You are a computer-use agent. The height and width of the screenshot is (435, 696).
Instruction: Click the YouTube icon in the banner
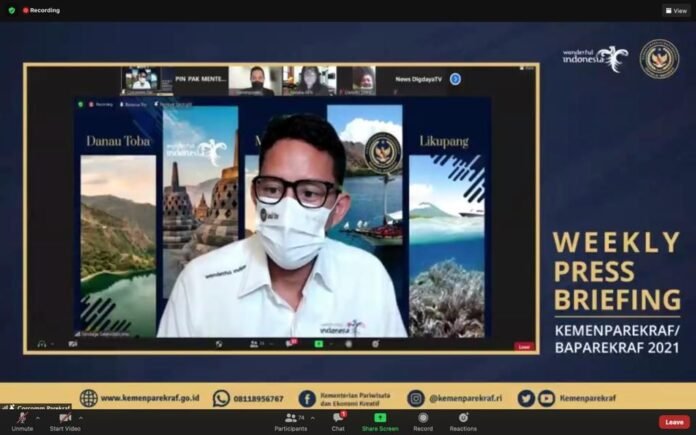(x=546, y=399)
